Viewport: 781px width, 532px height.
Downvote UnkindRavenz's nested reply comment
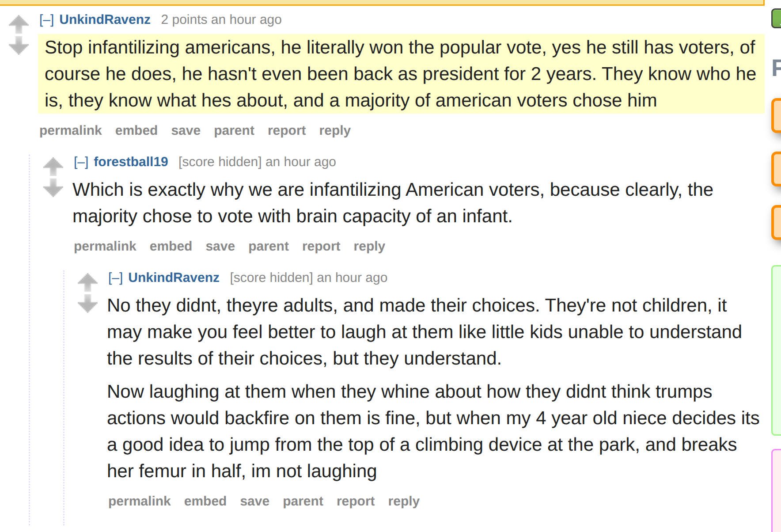coord(87,304)
